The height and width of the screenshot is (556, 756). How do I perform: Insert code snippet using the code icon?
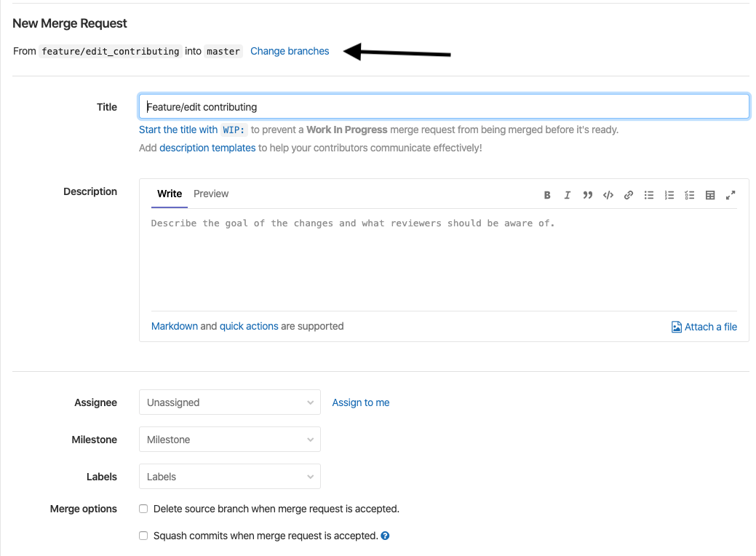(x=608, y=195)
